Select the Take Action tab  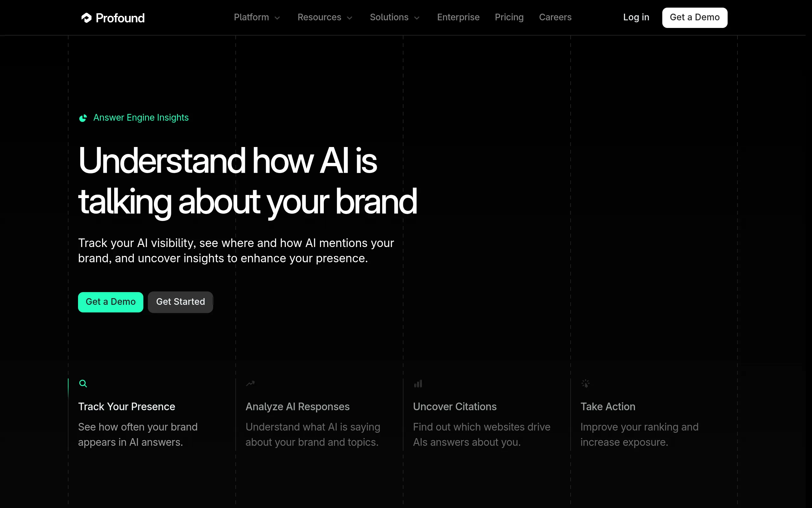pyautogui.click(x=608, y=406)
